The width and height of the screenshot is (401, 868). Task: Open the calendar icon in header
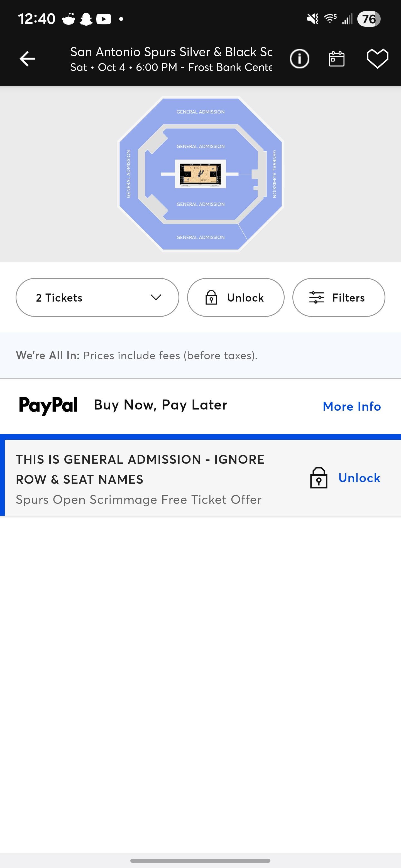pyautogui.click(x=336, y=59)
